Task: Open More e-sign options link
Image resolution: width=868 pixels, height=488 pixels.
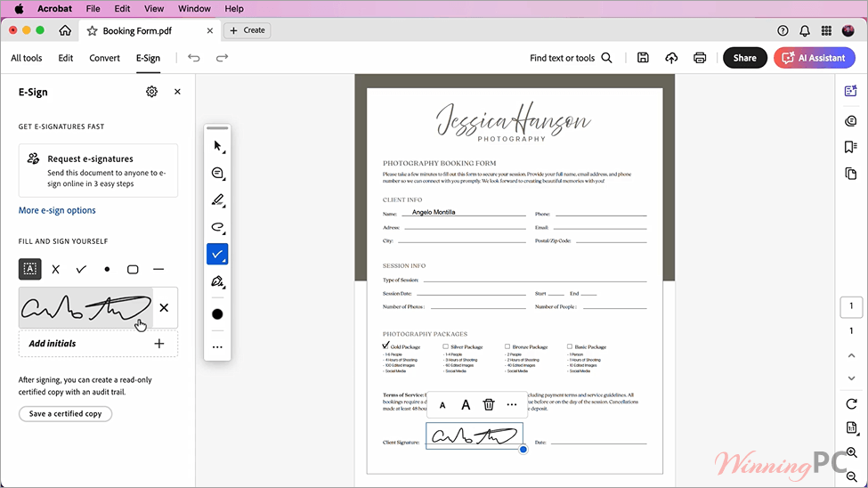Action: pyautogui.click(x=57, y=210)
